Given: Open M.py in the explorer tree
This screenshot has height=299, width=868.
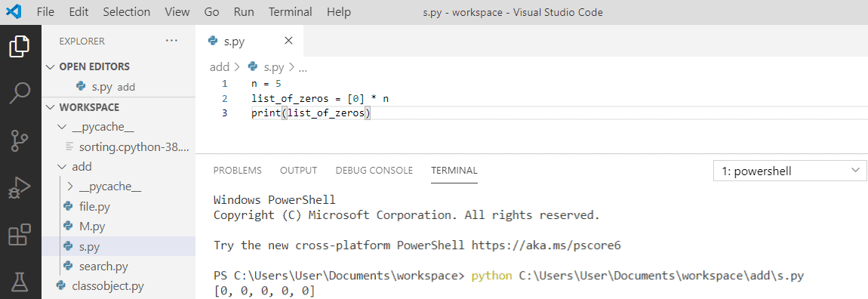Looking at the screenshot, I should tap(119, 227).
